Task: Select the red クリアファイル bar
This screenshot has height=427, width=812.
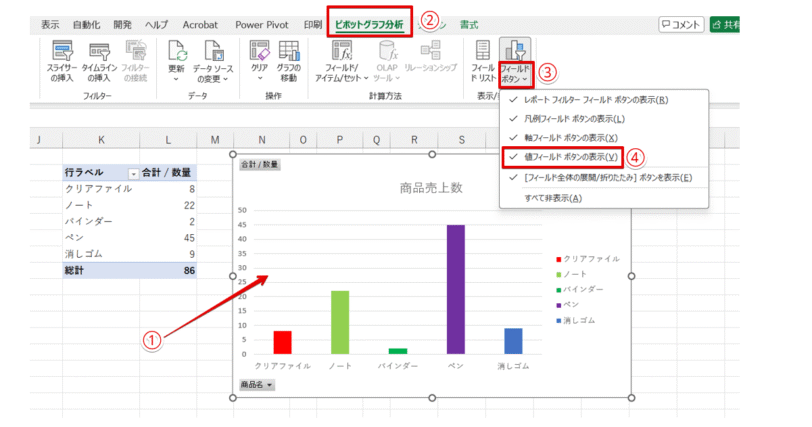Action: (x=283, y=343)
